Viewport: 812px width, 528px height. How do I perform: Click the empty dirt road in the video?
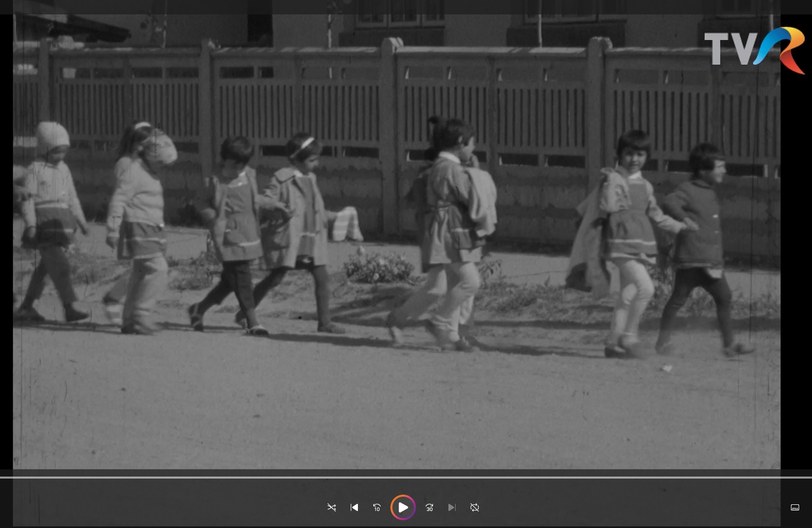[x=396, y=407]
